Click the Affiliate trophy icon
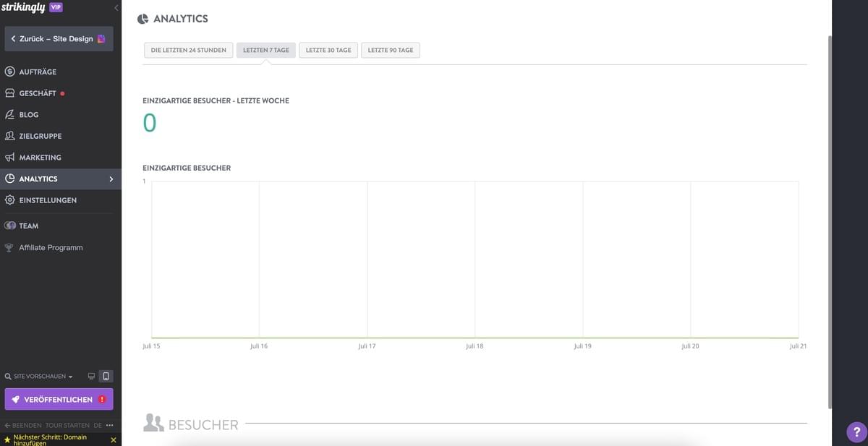 (9, 247)
